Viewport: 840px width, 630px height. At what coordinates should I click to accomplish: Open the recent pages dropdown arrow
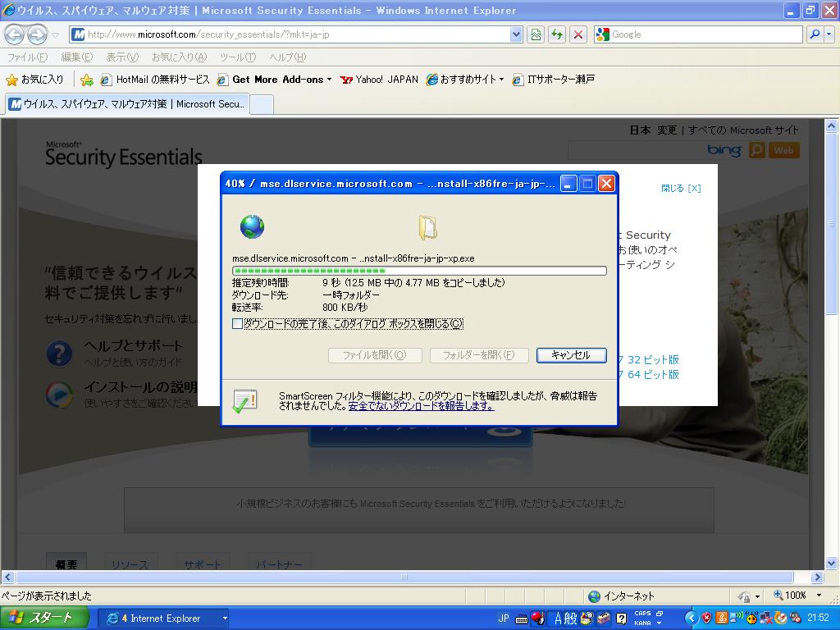click(55, 34)
